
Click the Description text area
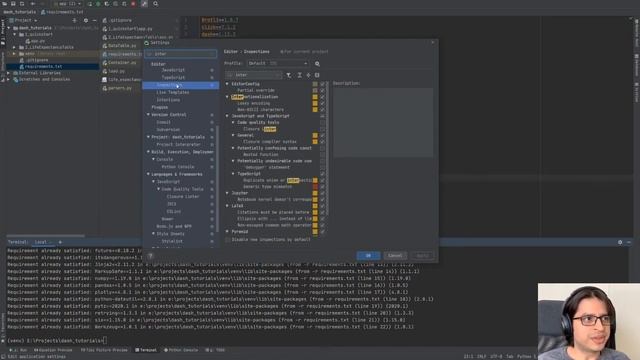click(x=383, y=122)
